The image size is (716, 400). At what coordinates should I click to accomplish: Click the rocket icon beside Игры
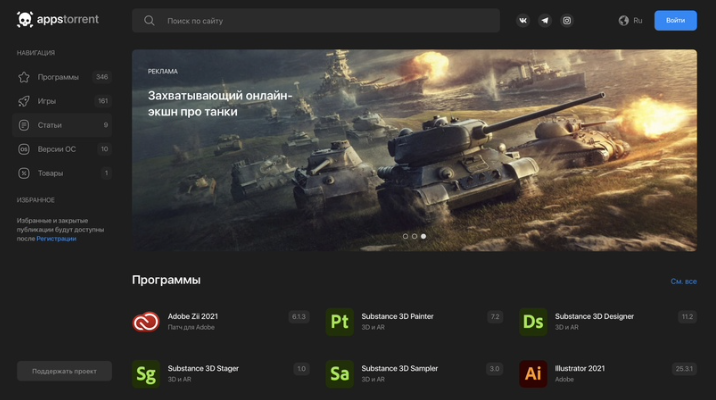(x=24, y=101)
